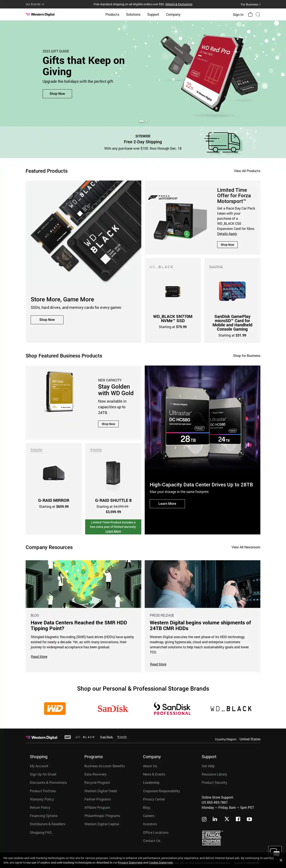This screenshot has width=286, height=868.
Task: Click the SanDisk Professional brand logo
Action: (x=172, y=709)
